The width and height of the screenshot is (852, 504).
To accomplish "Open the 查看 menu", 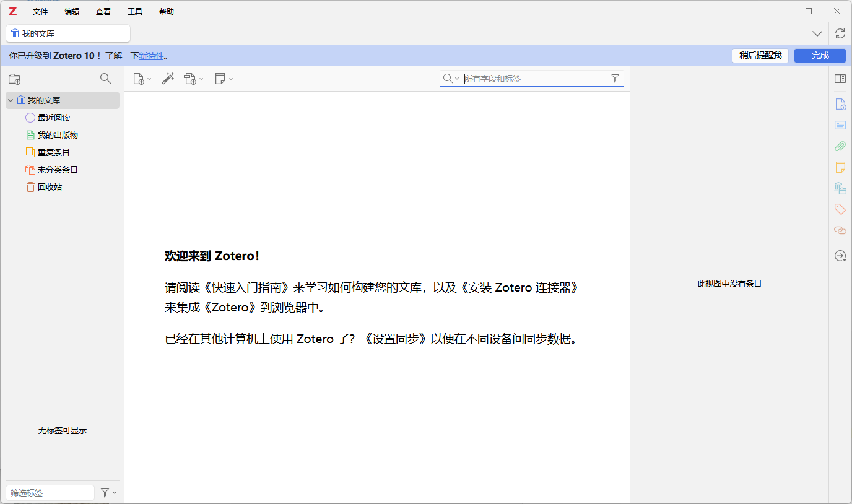I will coord(103,11).
